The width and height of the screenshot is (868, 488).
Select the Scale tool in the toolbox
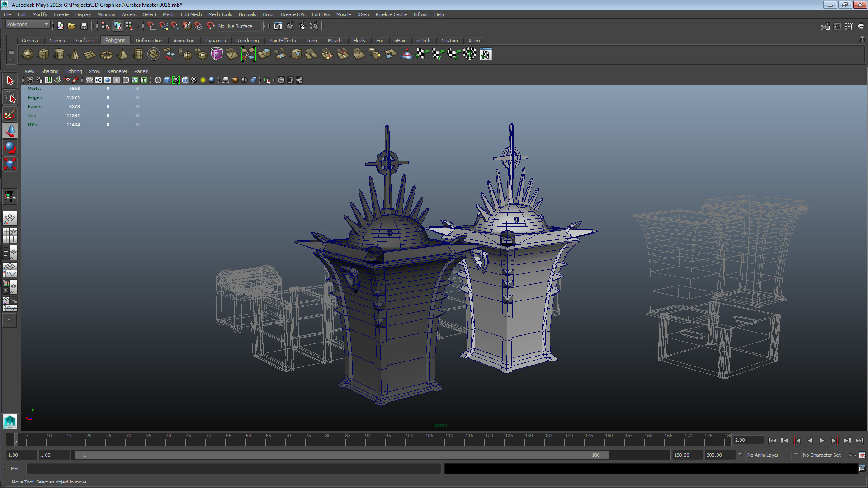[10, 164]
